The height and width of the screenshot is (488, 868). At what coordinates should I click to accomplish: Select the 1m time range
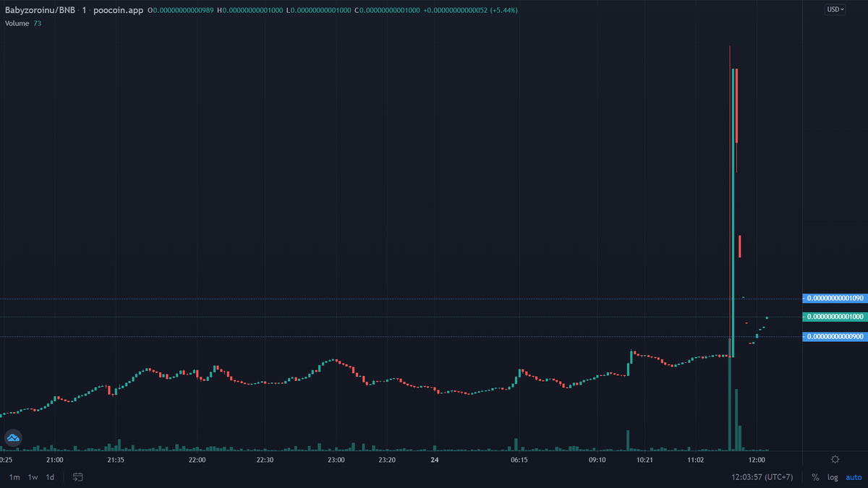click(x=14, y=477)
